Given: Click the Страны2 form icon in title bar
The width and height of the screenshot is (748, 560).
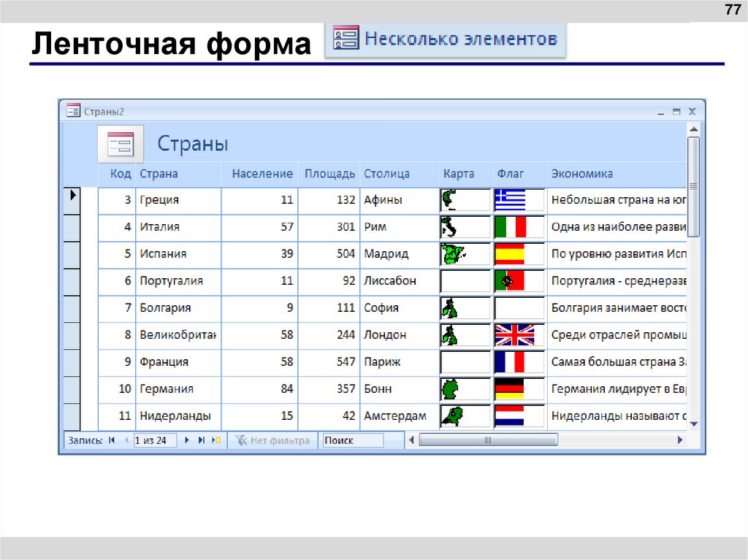Looking at the screenshot, I should coord(73,111).
